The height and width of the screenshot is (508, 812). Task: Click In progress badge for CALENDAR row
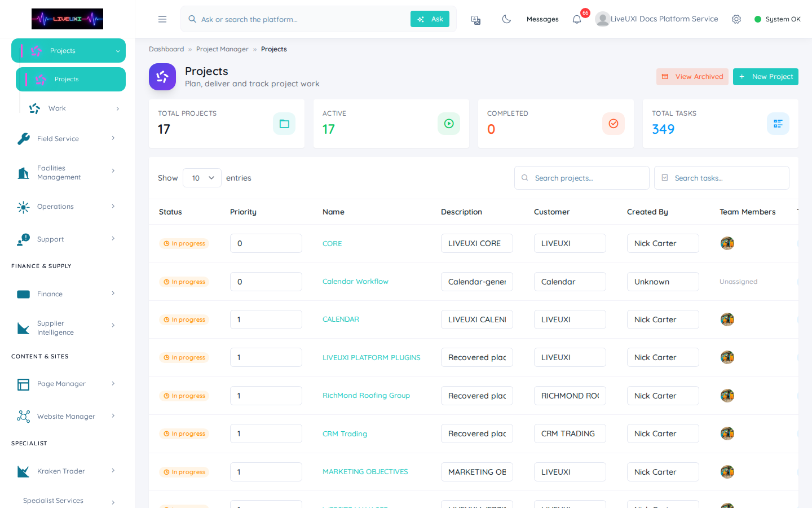click(x=184, y=319)
